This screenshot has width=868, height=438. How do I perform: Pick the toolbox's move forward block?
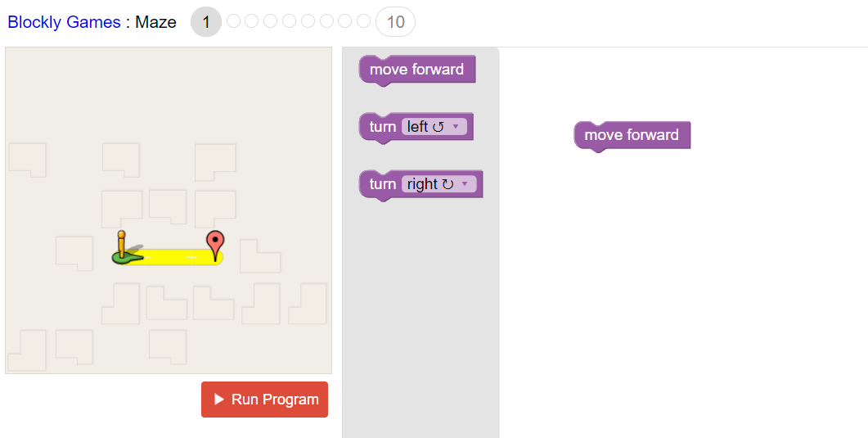pos(416,70)
